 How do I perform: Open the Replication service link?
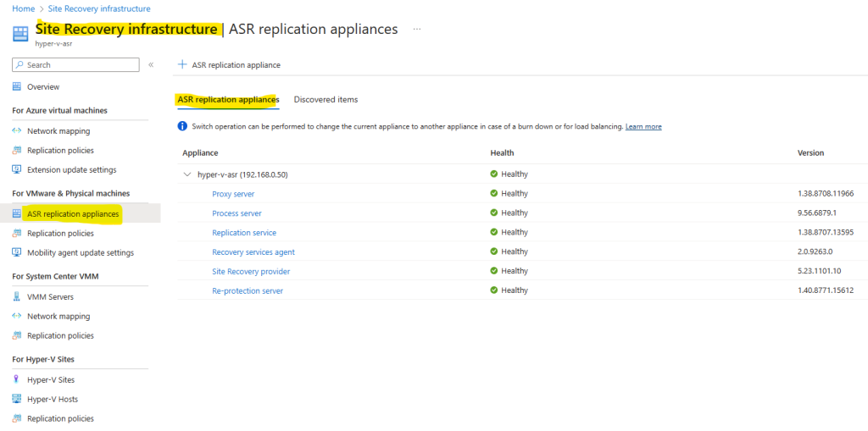click(244, 233)
